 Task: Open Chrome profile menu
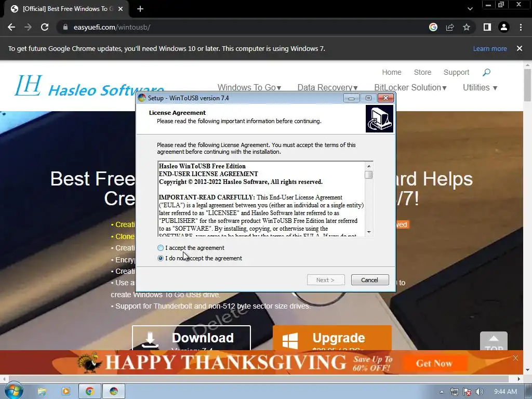pyautogui.click(x=504, y=27)
